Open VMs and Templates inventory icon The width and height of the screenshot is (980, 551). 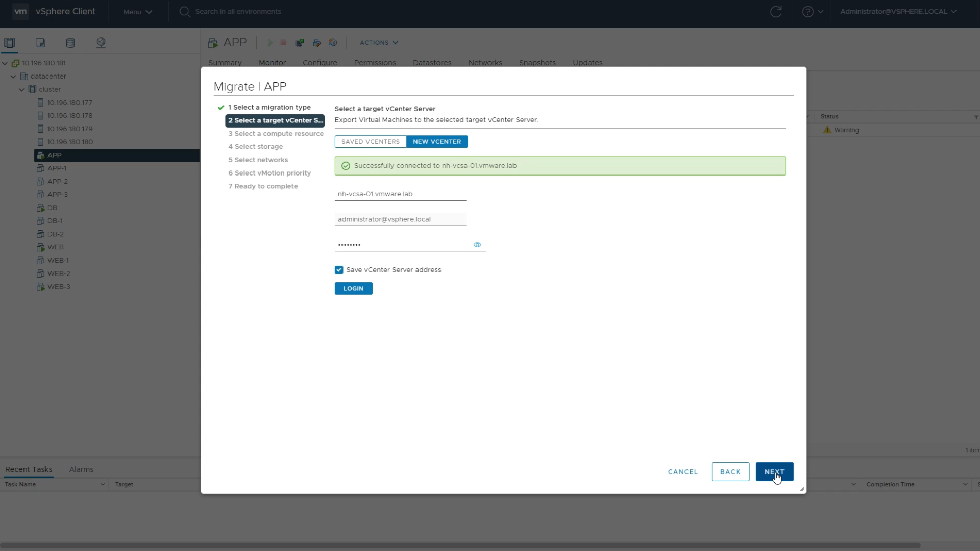[x=40, y=43]
